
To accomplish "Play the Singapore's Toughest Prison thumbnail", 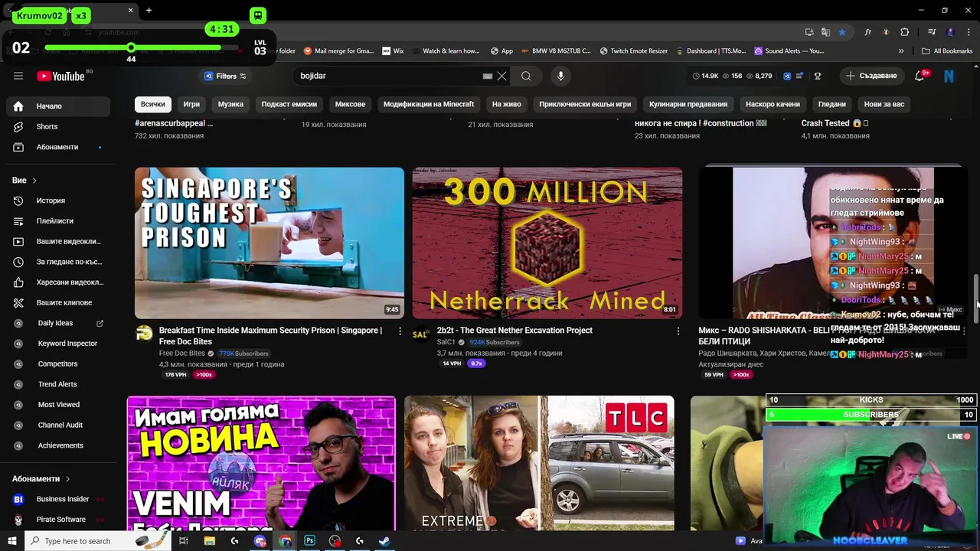I will (x=269, y=243).
